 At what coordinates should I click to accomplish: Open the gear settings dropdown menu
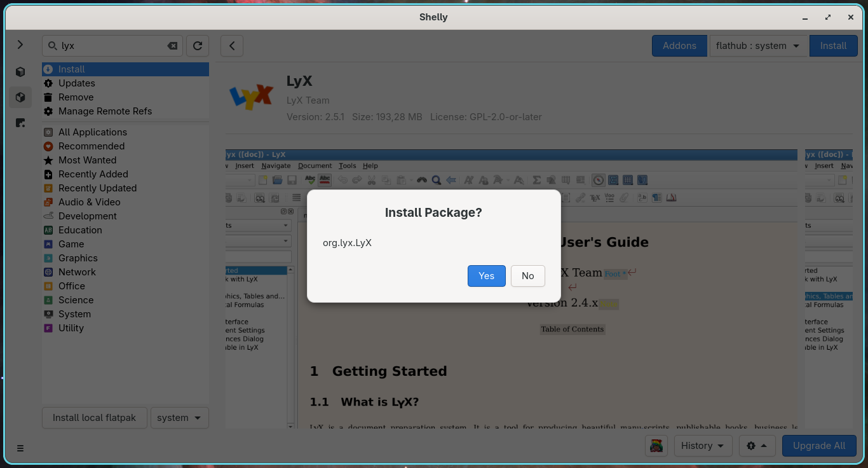[757, 446]
